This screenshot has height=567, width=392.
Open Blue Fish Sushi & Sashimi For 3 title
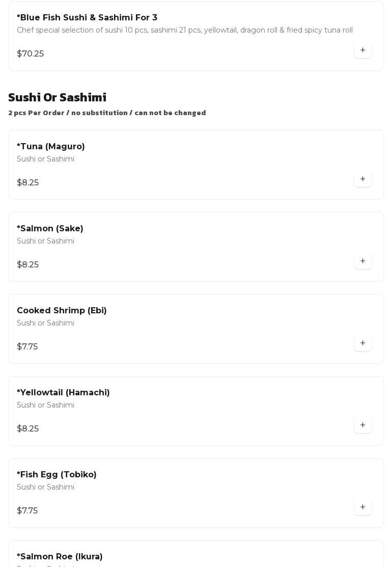87,18
